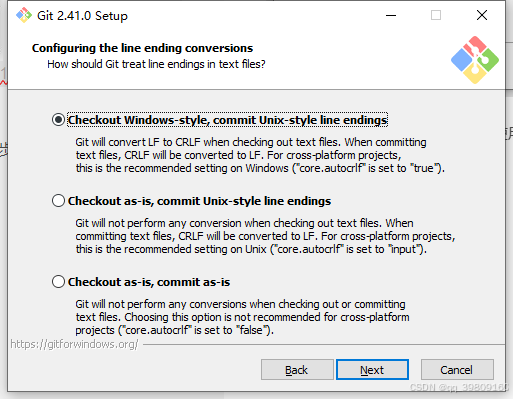Go Back to previous setup page

coord(297,370)
